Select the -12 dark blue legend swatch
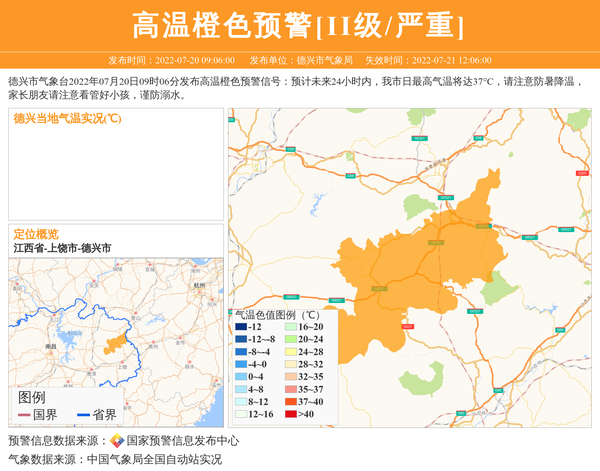This screenshot has height=471, width=600. click(x=241, y=327)
